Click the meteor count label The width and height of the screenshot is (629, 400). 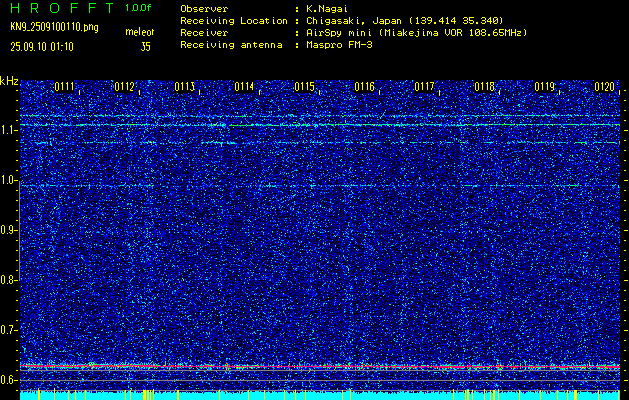coord(140,32)
